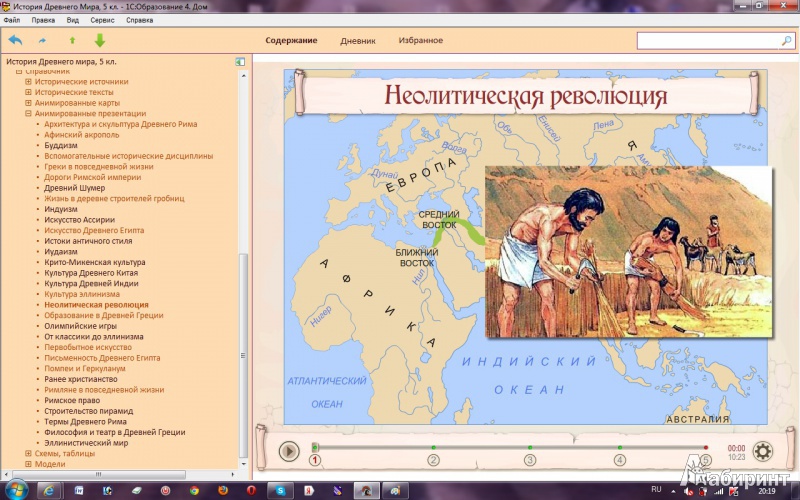800x500 pixels.
Task: Open Эллинистический мир
Action: [x=86, y=443]
